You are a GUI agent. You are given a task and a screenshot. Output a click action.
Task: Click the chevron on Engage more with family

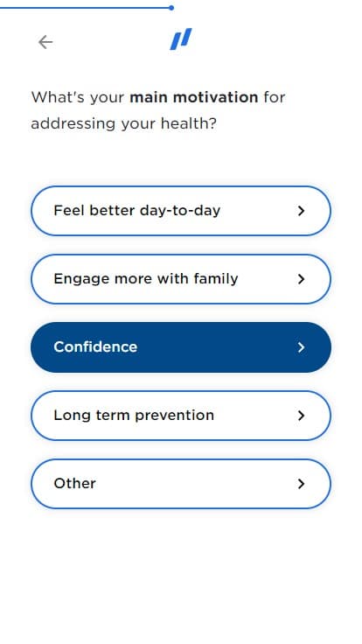click(x=302, y=279)
